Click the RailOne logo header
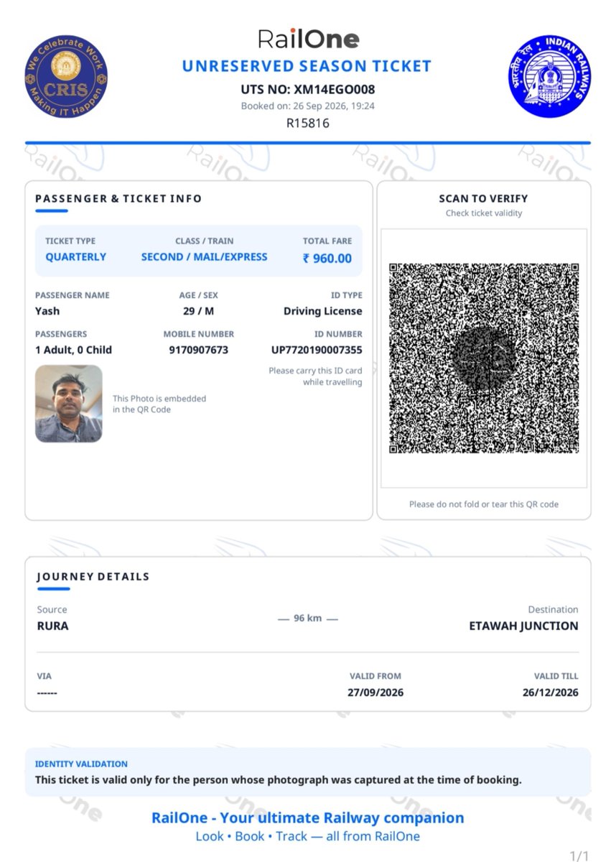The height and width of the screenshot is (862, 616). (x=308, y=39)
